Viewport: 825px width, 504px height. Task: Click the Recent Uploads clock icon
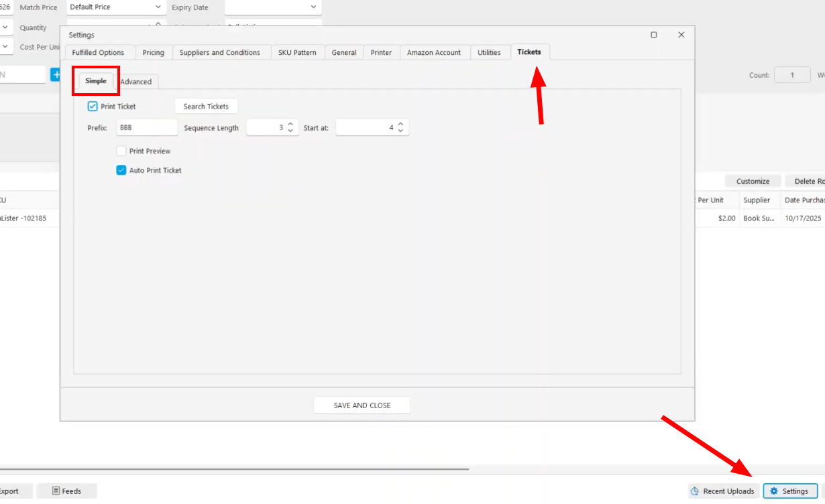696,491
